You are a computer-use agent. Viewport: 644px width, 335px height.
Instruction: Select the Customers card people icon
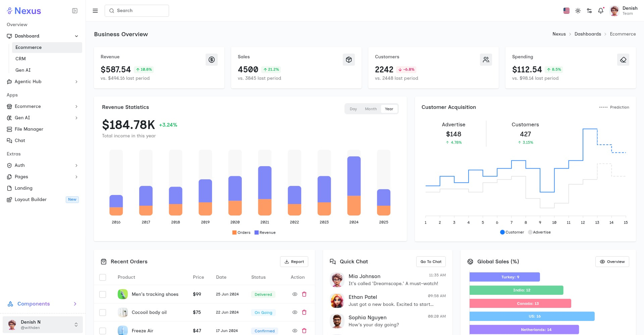(486, 60)
